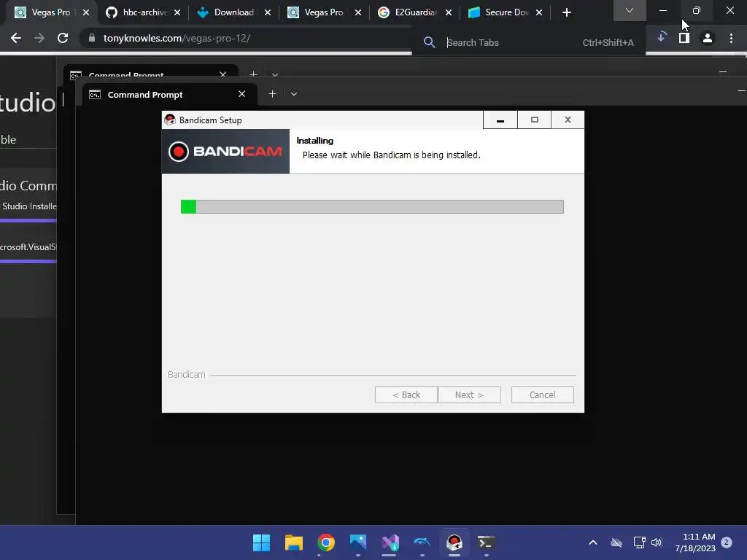Cancel the Bandicam installation
Image resolution: width=747 pixels, height=560 pixels.
point(542,394)
